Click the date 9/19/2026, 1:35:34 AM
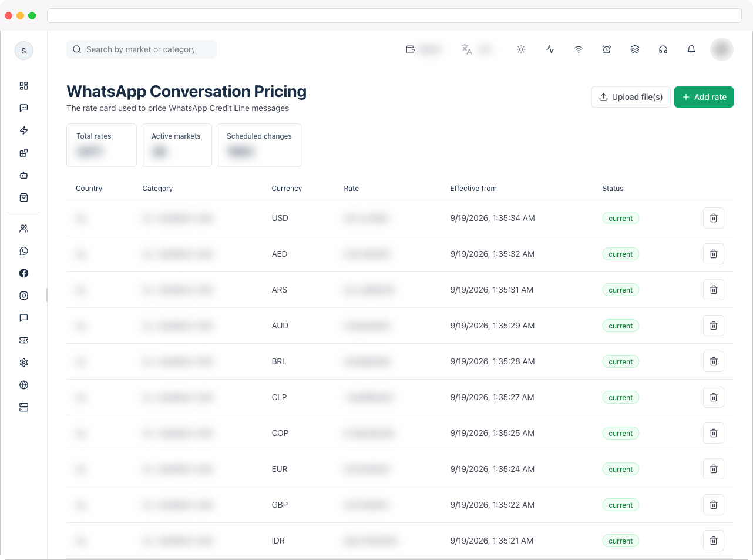 click(x=492, y=218)
